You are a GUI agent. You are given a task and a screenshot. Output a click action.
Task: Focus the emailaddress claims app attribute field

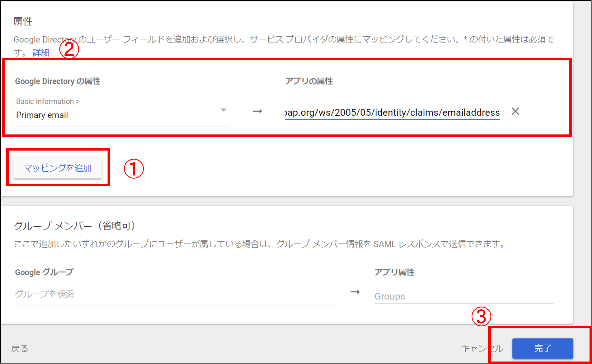tap(392, 113)
